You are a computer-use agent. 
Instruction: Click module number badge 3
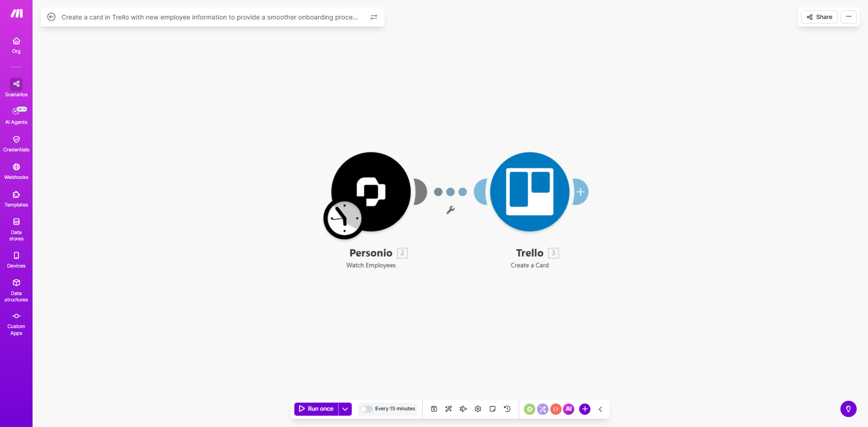tap(553, 253)
